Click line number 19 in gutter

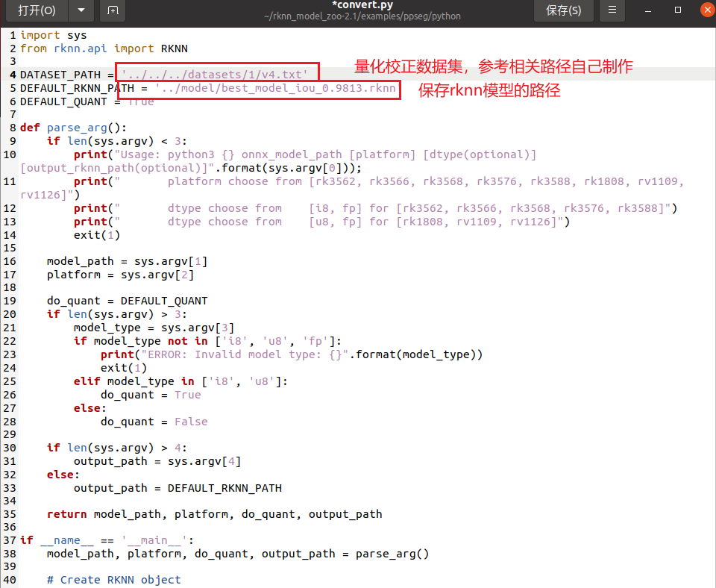(10, 301)
